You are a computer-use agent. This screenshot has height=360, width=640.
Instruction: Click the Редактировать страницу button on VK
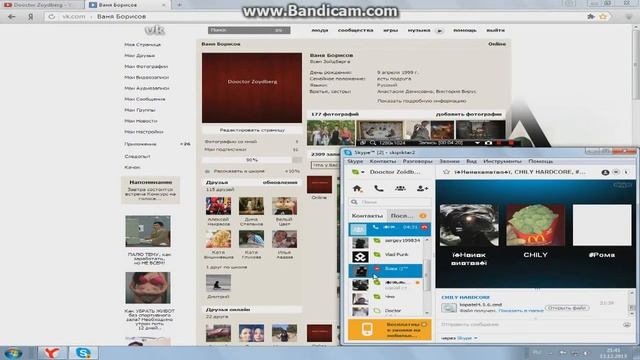pyautogui.click(x=252, y=130)
